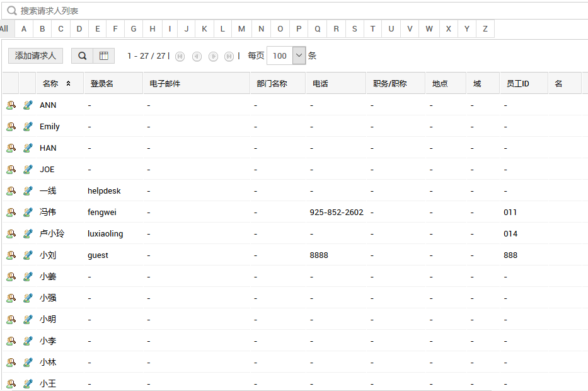Select login name guest cell
The width and height of the screenshot is (588, 391).
click(x=98, y=255)
